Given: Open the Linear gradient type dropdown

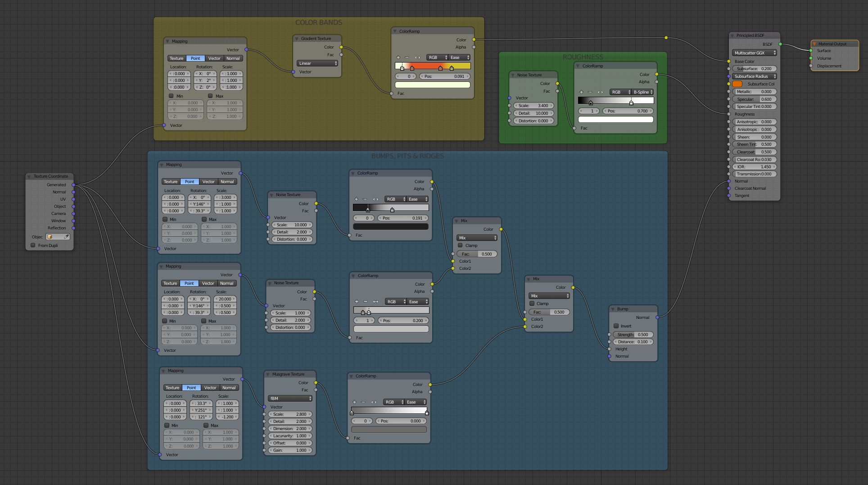Looking at the screenshot, I should (317, 63).
